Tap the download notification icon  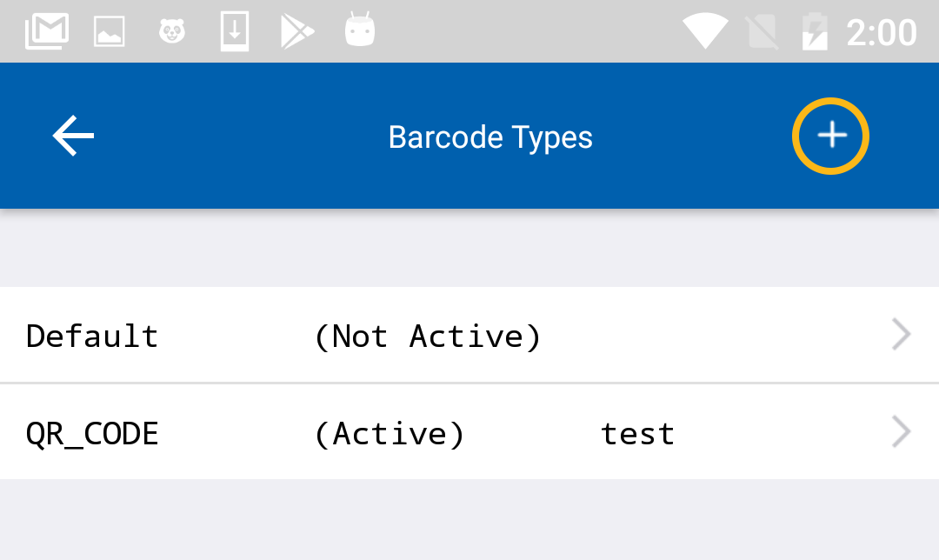235,32
